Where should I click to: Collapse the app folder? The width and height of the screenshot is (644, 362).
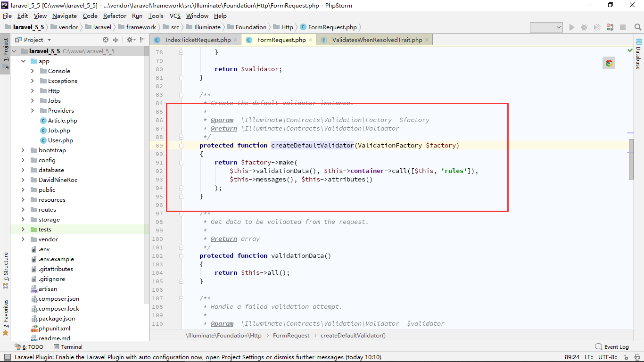pyautogui.click(x=23, y=61)
